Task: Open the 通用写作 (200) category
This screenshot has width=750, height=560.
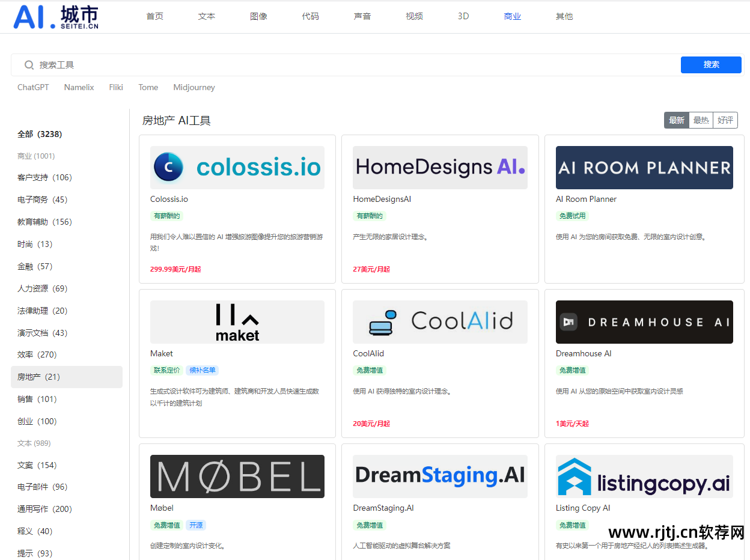Action: pyautogui.click(x=44, y=509)
